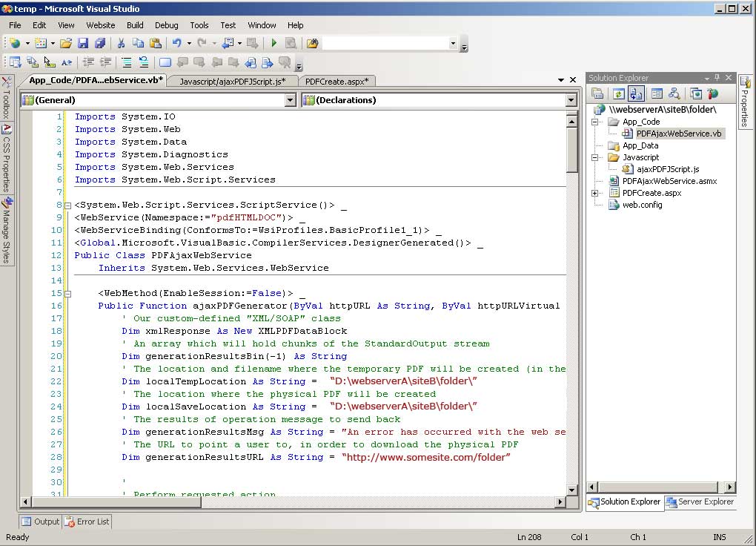Click the ASP.NET Configuration icon
Image resolution: width=756 pixels, height=546 pixels.
point(712,93)
